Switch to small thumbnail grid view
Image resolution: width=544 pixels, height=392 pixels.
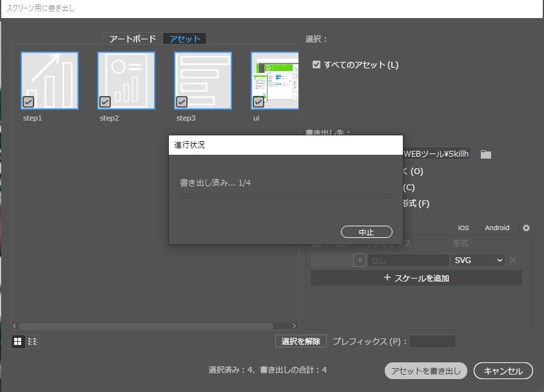click(33, 342)
